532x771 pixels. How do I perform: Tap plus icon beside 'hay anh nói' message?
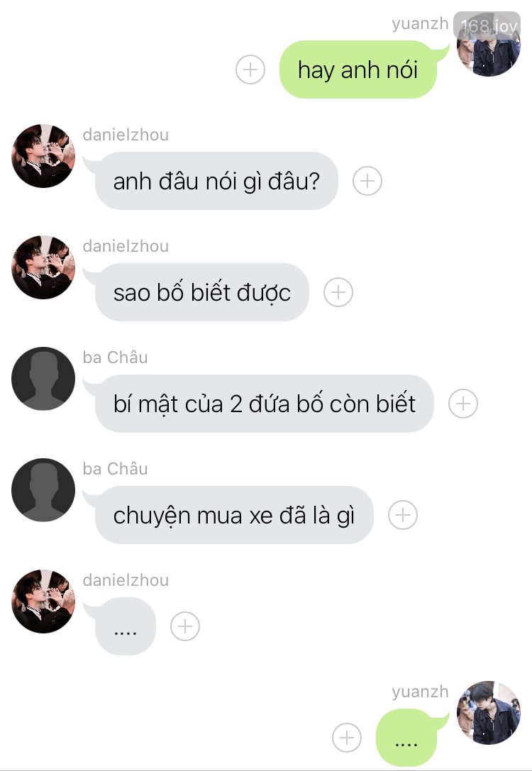click(250, 70)
